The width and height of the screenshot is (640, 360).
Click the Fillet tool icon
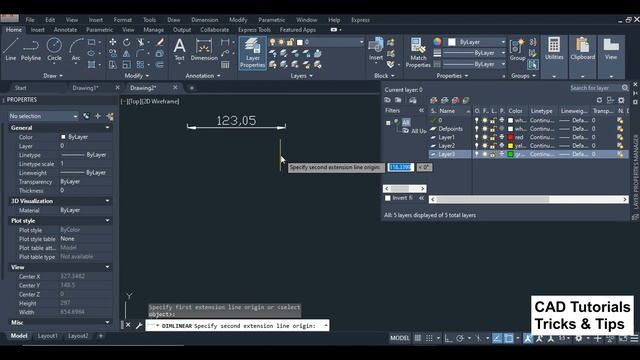[x=140, y=53]
